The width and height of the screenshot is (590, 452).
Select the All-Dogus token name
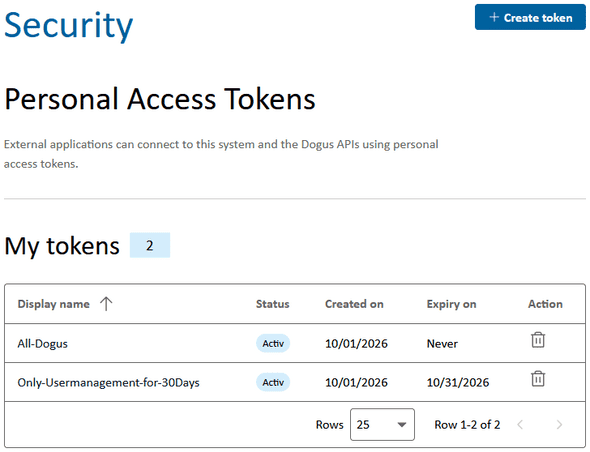pyautogui.click(x=43, y=344)
